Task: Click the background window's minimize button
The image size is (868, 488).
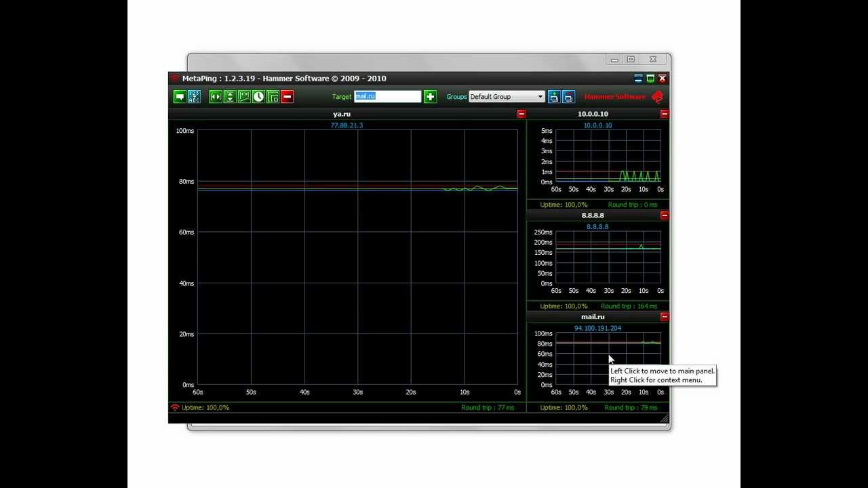Action: click(x=614, y=60)
